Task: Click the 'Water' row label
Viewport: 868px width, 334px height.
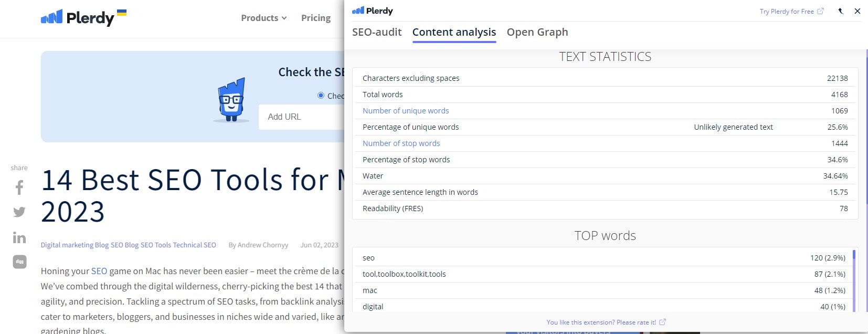Action: click(x=373, y=176)
